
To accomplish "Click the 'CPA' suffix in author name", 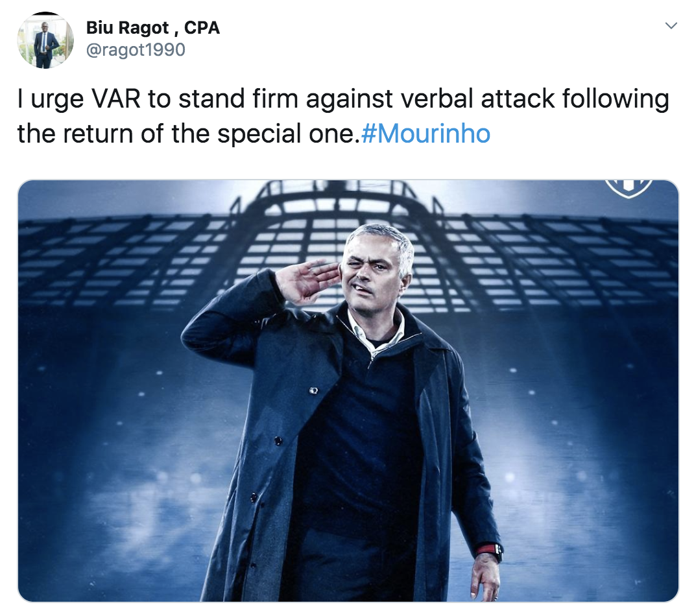I will [202, 28].
